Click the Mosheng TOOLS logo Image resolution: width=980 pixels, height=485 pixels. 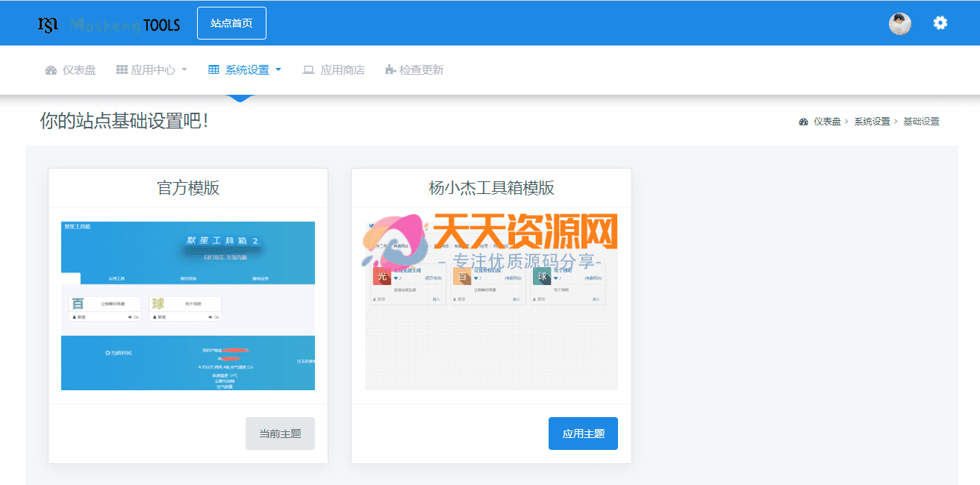pos(109,25)
